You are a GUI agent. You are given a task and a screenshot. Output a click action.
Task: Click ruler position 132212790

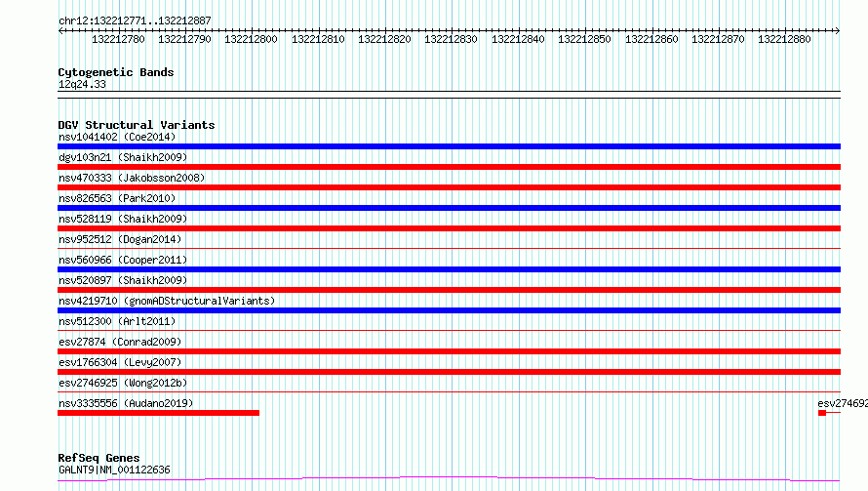pyautogui.click(x=184, y=39)
